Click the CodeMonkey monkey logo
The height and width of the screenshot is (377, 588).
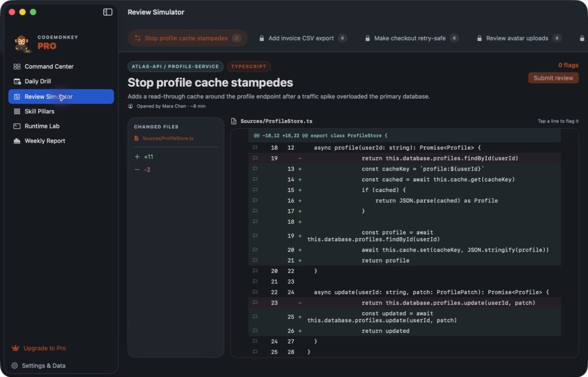22,44
